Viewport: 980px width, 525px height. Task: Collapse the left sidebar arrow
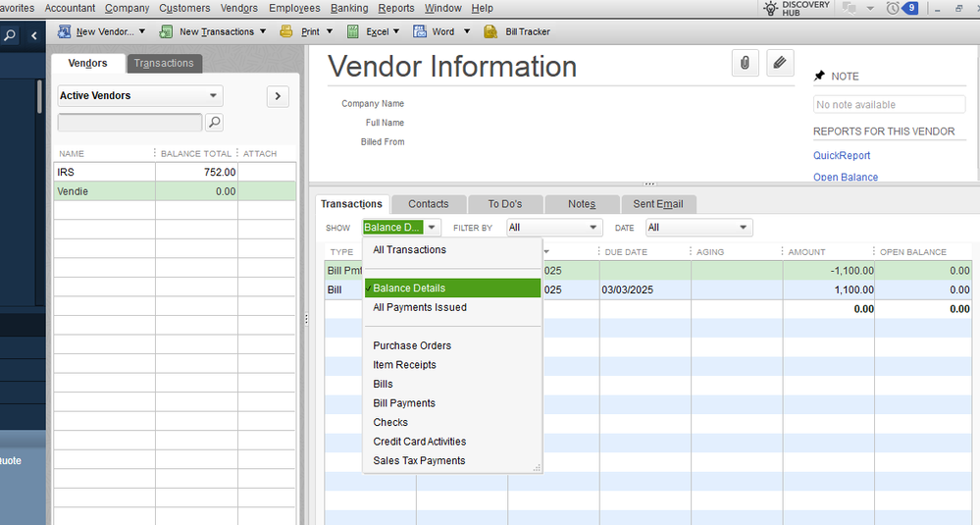pos(34,35)
